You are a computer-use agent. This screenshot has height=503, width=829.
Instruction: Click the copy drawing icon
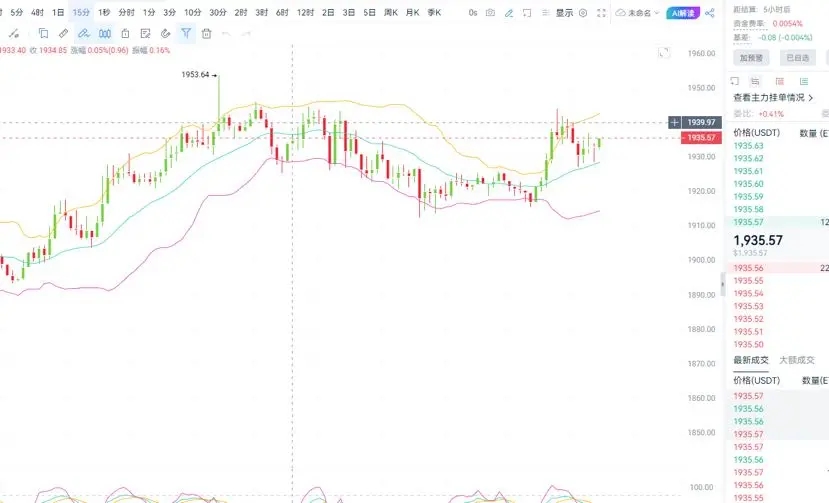43,34
